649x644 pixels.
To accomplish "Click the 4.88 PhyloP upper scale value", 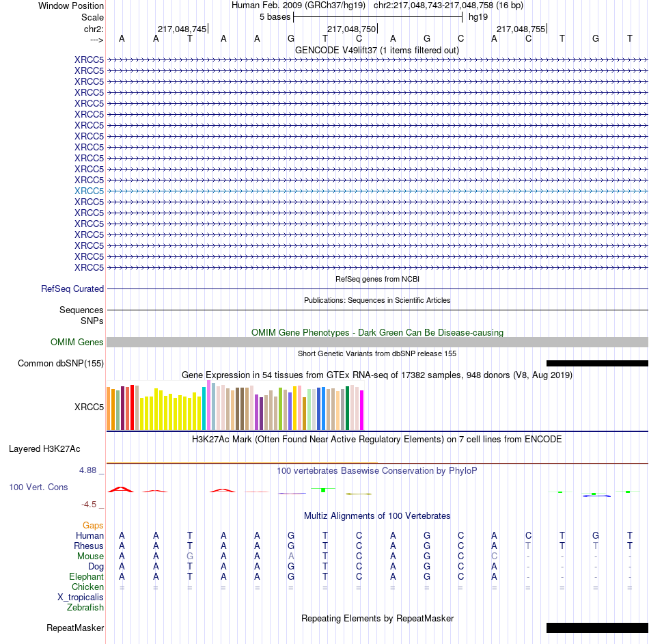I will click(87, 470).
